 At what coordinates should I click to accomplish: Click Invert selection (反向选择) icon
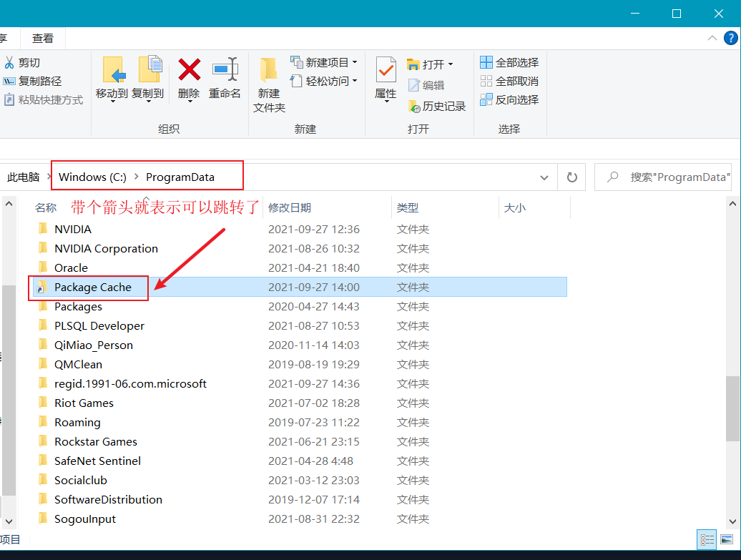486,99
